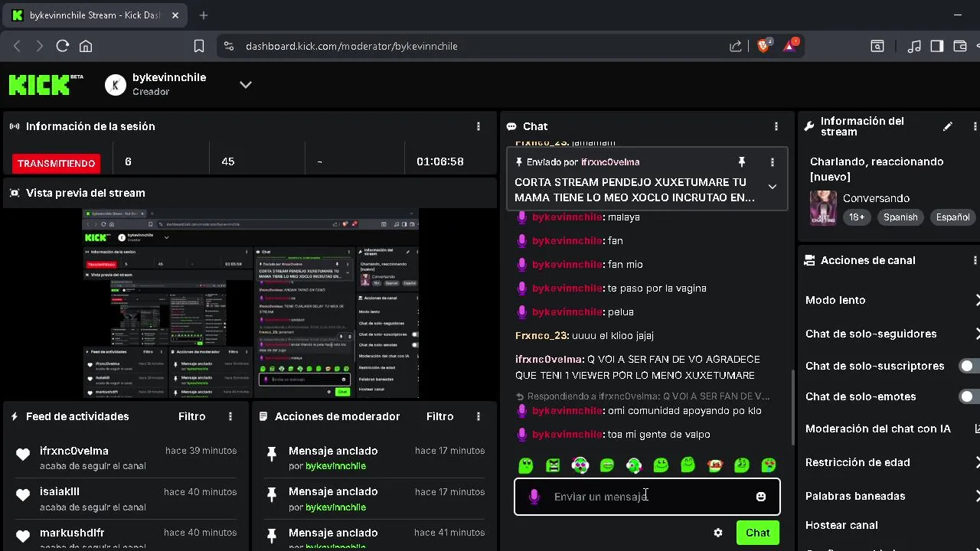The width and height of the screenshot is (980, 551).
Task: Toggle Chat de solo-emotes switch
Action: (x=969, y=396)
